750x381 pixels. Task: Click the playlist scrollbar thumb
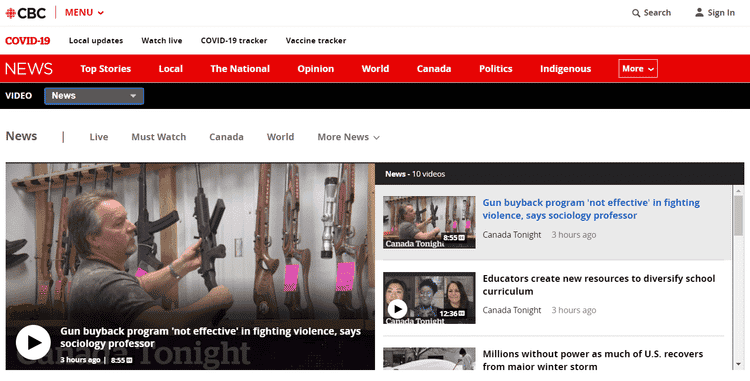tap(739, 215)
